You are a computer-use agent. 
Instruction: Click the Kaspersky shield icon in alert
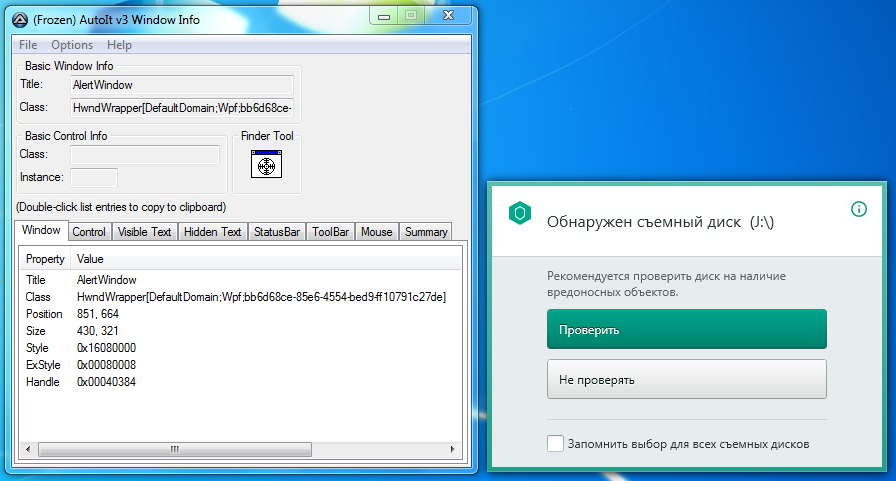(519, 213)
